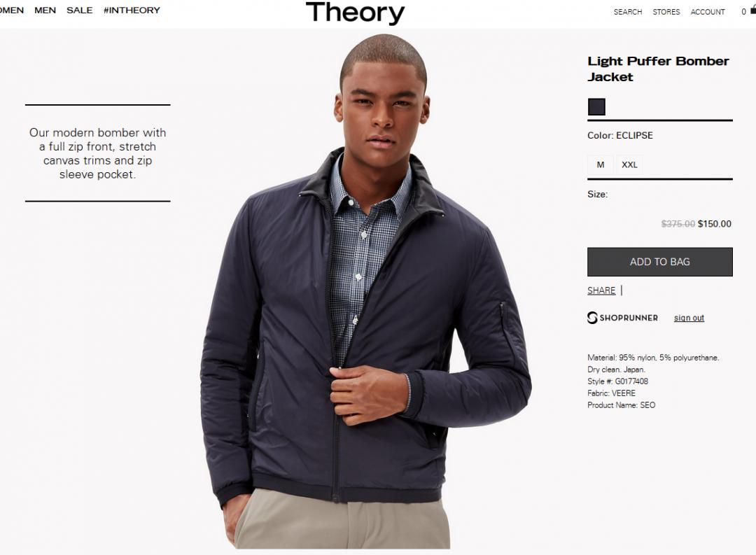Viewport: 756px width, 555px height.
Task: Open SEARCH in the header
Action: 628,12
